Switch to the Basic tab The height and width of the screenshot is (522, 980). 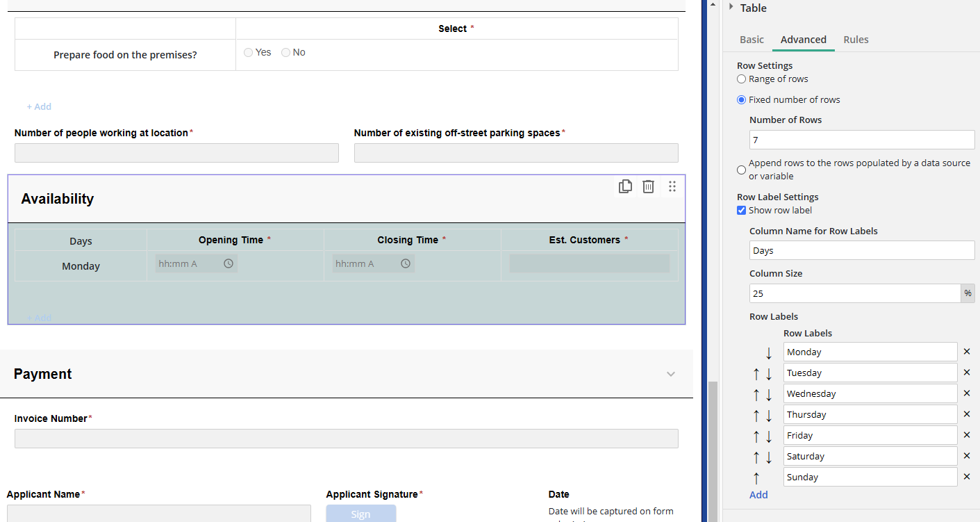click(x=751, y=40)
